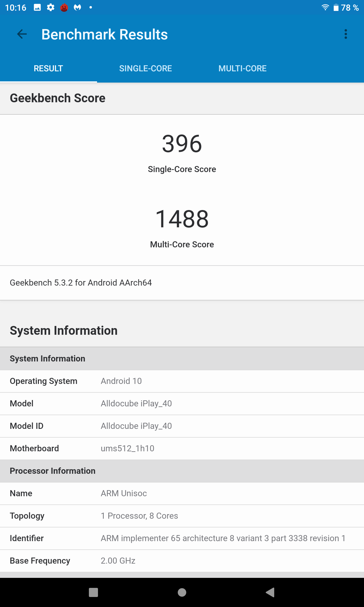
Task: Tap the Motherboard row label
Action: (34, 449)
